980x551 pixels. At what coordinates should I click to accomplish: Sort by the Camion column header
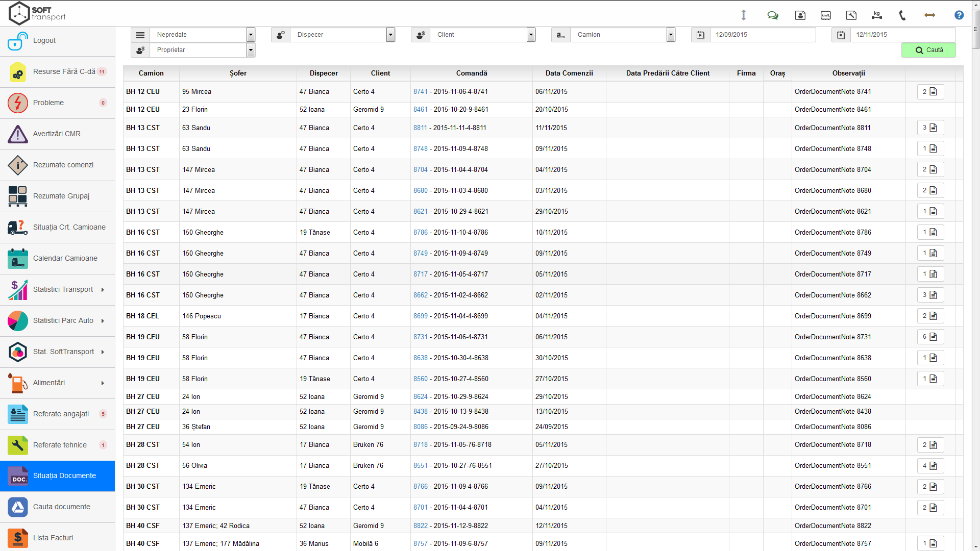click(151, 73)
